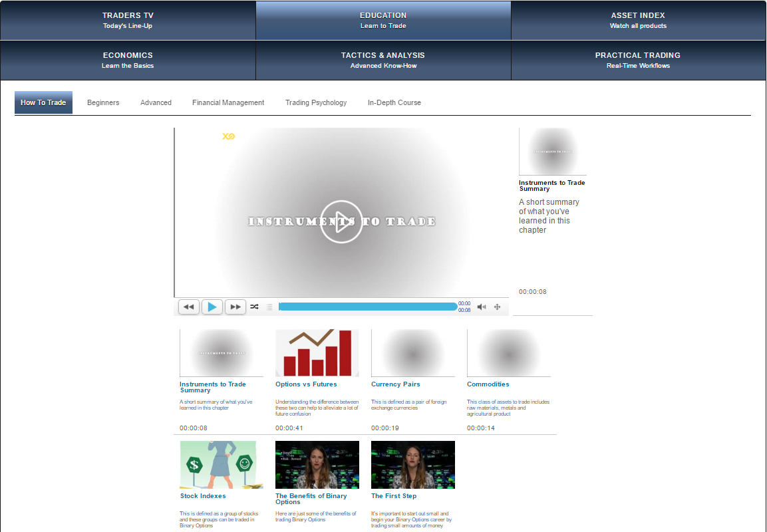Open the playlist icon next to shuffle
Image resolution: width=767 pixels, height=532 pixels.
click(x=269, y=307)
